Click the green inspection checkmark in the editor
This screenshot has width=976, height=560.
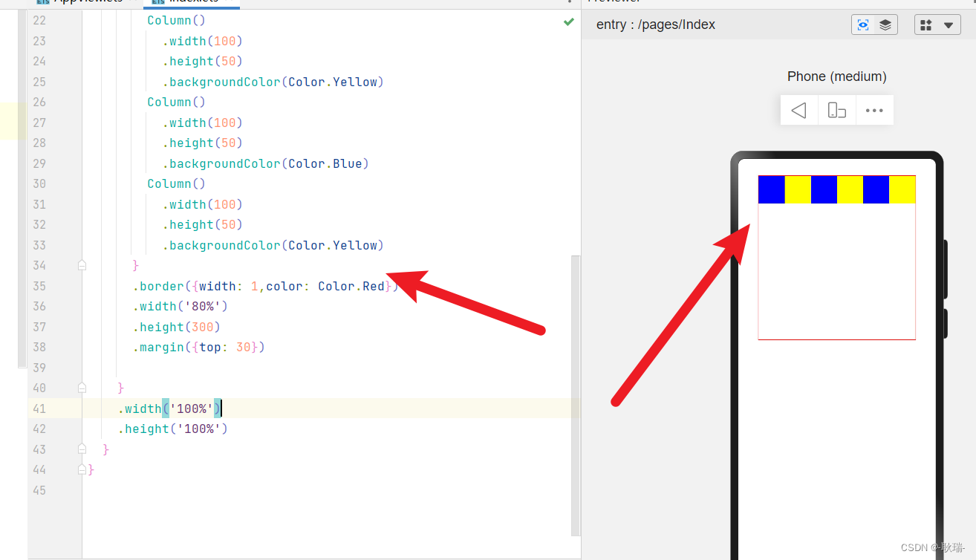(x=569, y=22)
